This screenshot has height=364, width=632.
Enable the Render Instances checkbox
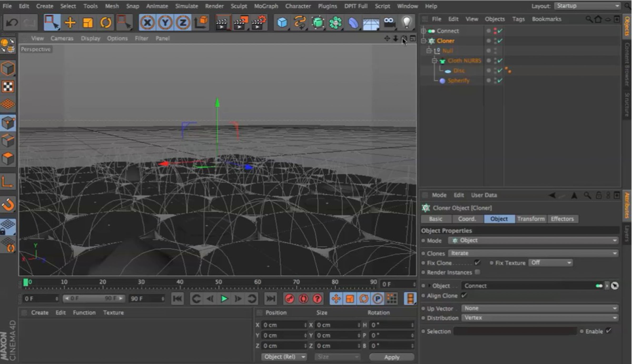click(477, 272)
